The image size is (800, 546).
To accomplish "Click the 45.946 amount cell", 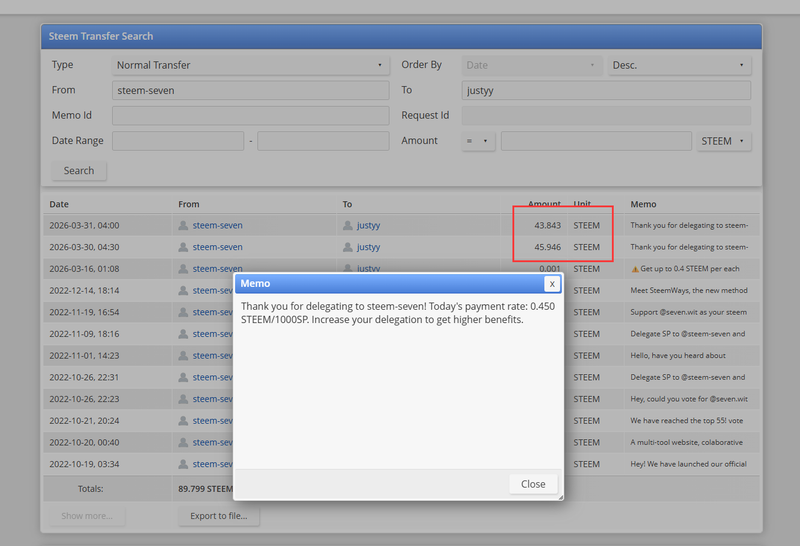I will coord(547,247).
